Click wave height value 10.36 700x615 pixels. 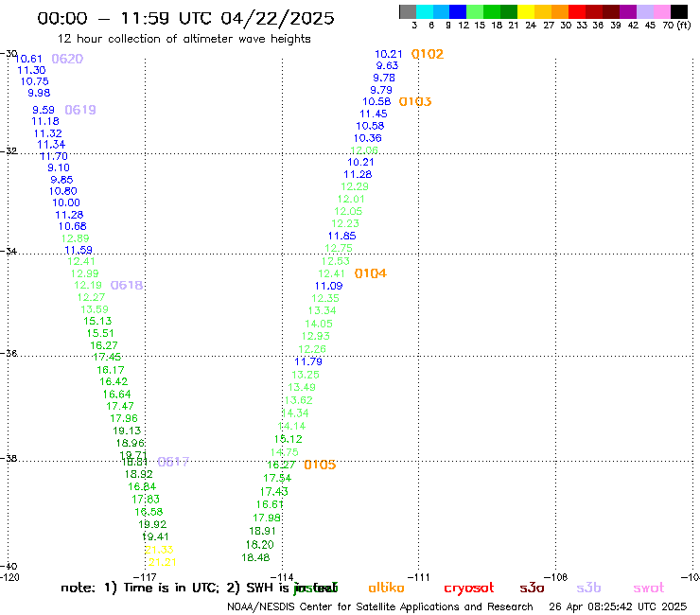point(367,138)
